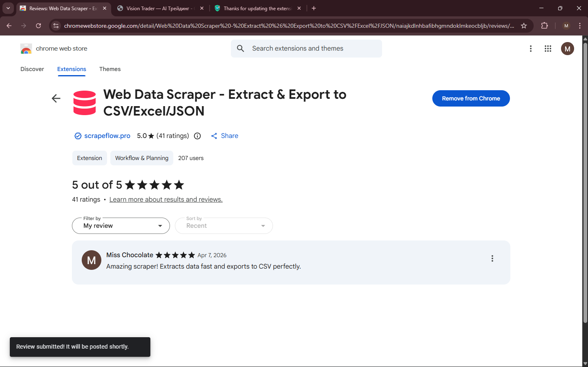Click the Miss Chocolate reviewer name

(130, 255)
